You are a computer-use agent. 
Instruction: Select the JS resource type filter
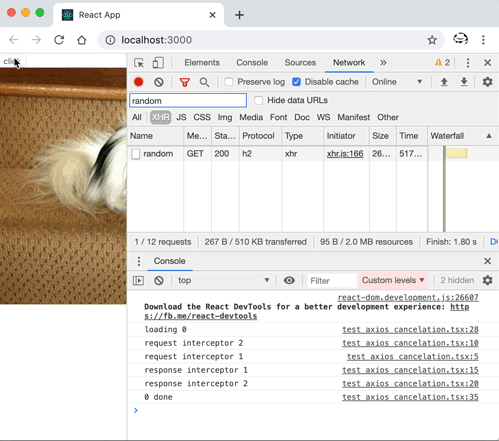(x=181, y=117)
